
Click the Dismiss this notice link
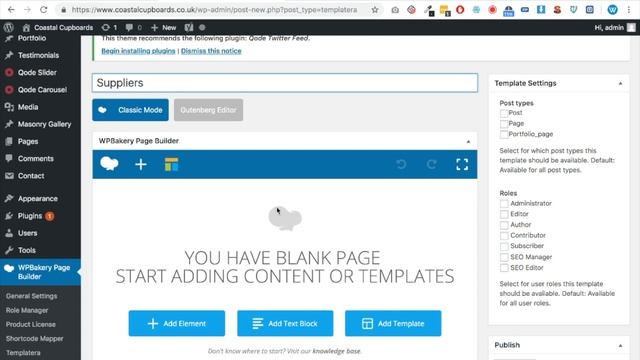(211, 51)
